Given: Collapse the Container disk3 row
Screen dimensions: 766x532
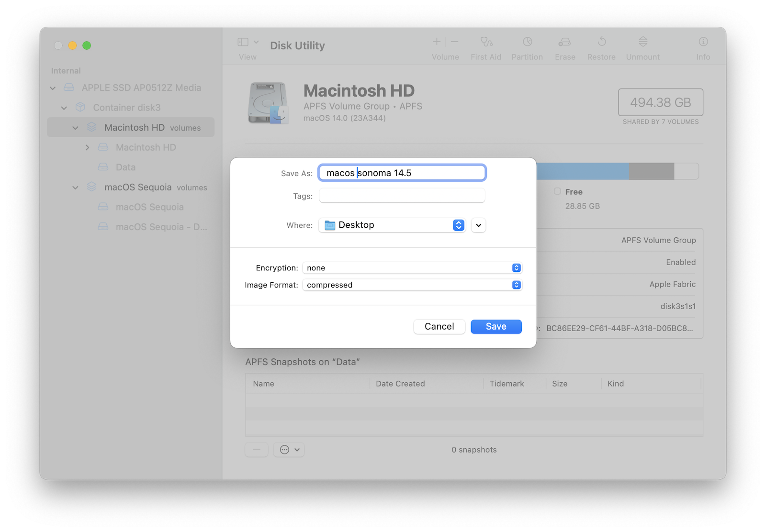Looking at the screenshot, I should coord(64,108).
